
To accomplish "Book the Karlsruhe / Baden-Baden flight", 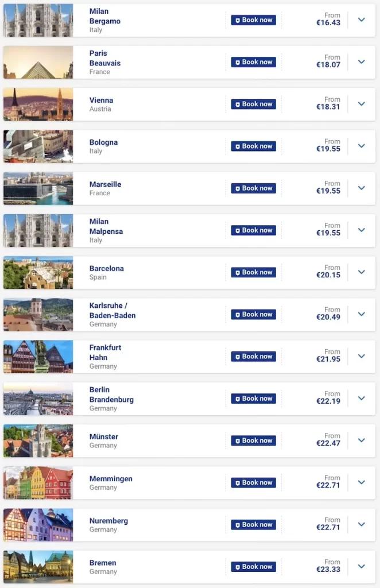I will [254, 315].
